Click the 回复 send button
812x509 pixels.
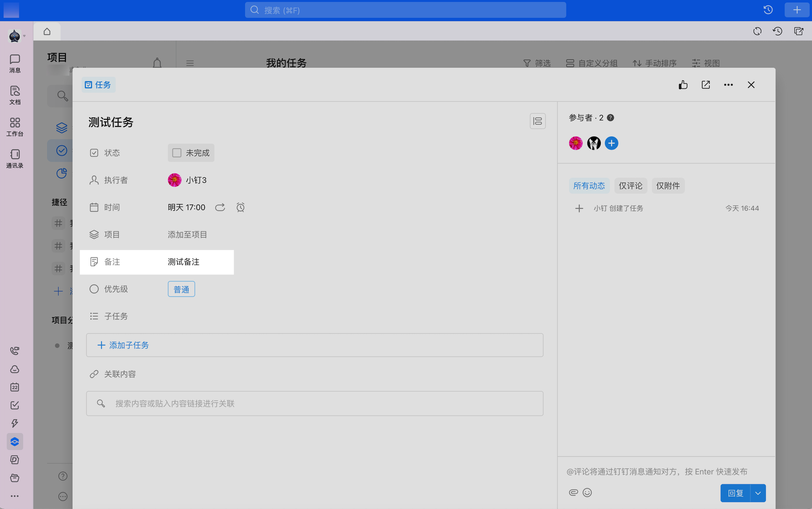pos(735,493)
